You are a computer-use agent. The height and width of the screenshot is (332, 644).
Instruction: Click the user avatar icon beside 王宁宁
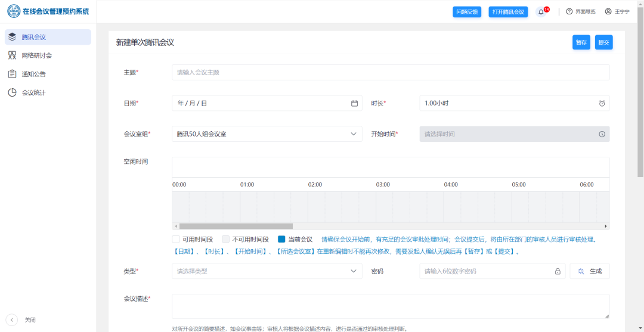pos(608,11)
